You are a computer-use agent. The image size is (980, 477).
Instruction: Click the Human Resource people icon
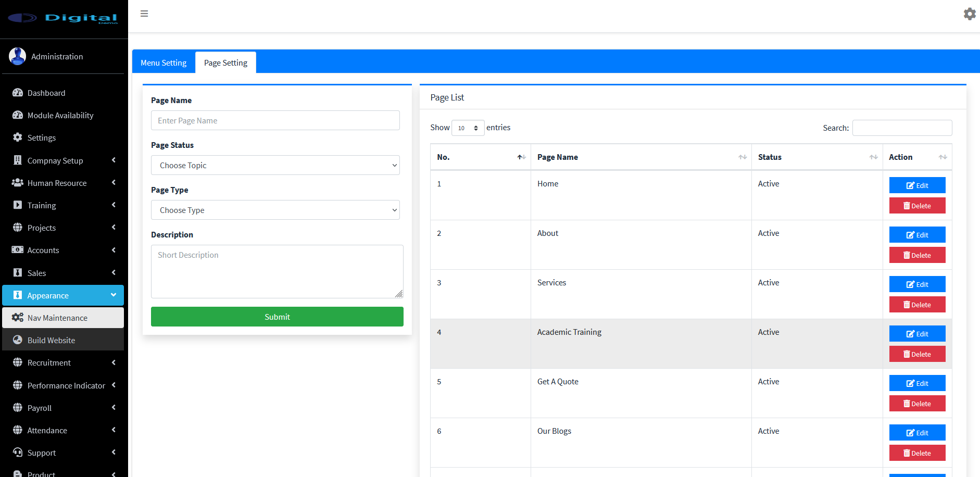(x=18, y=183)
